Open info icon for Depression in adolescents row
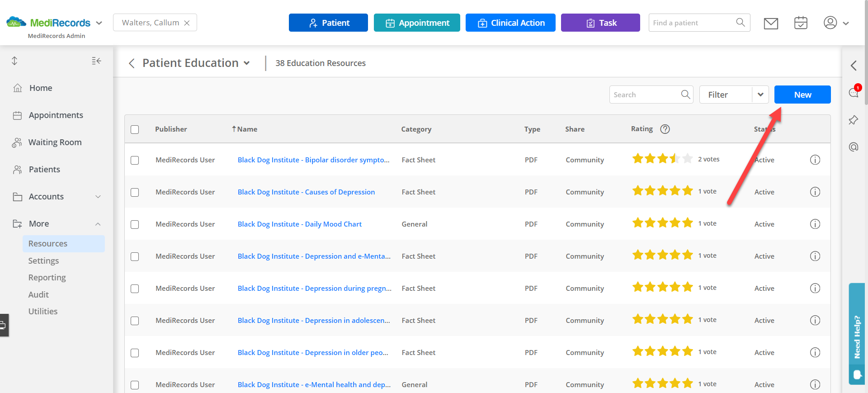 [x=815, y=320]
